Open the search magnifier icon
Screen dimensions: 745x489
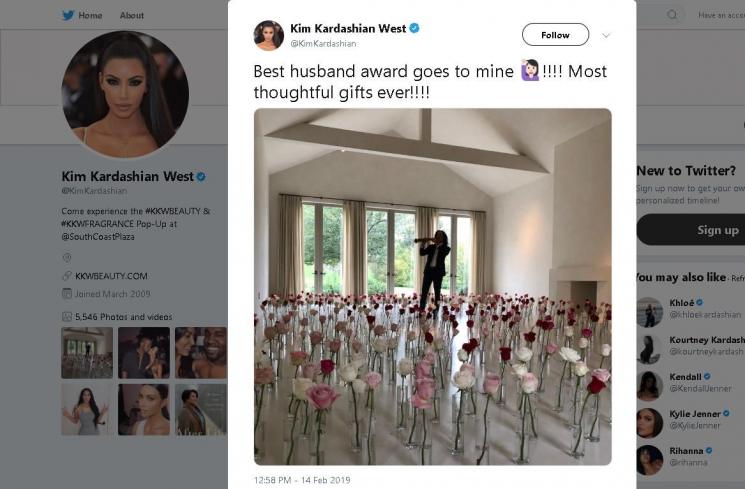pyautogui.click(x=672, y=15)
